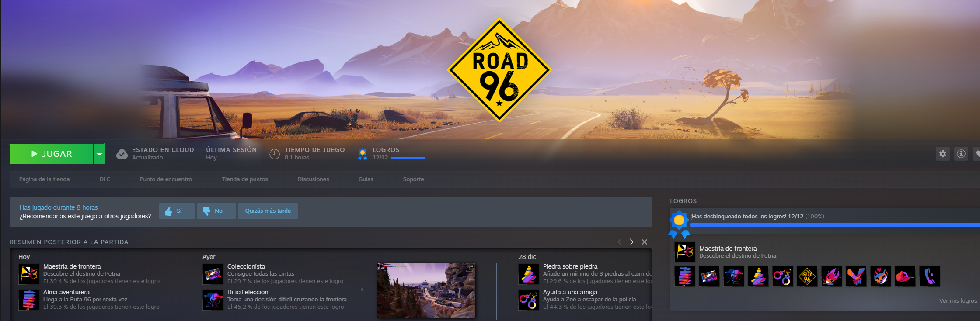
Task: Switch to Punto de encuentro tab
Action: [166, 179]
